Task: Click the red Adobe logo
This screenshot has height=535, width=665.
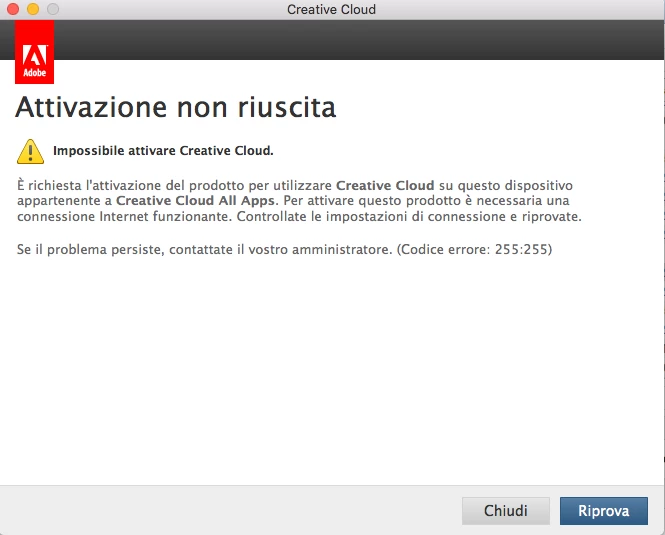Action: coord(34,52)
